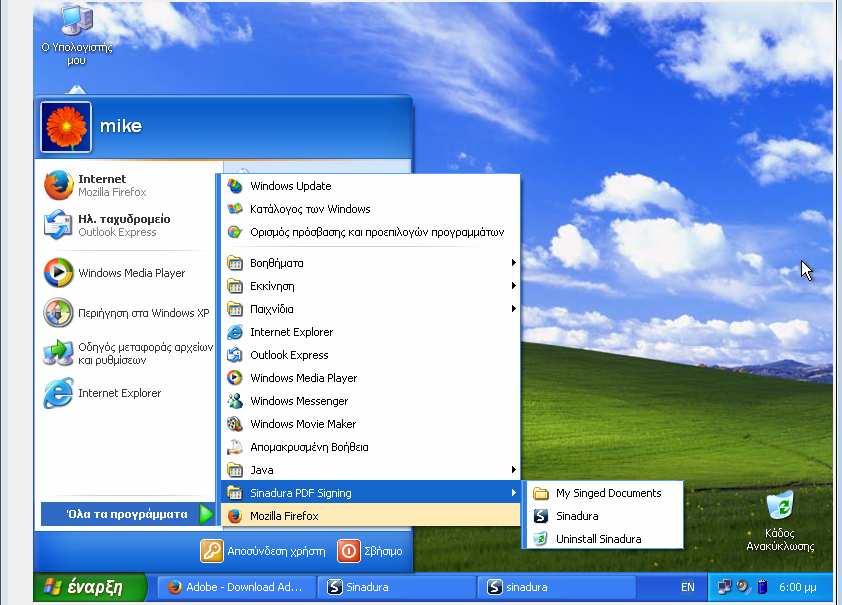Launch Mozilla Firefox from programs list
Screen dimensions: 842x605
pos(371,516)
